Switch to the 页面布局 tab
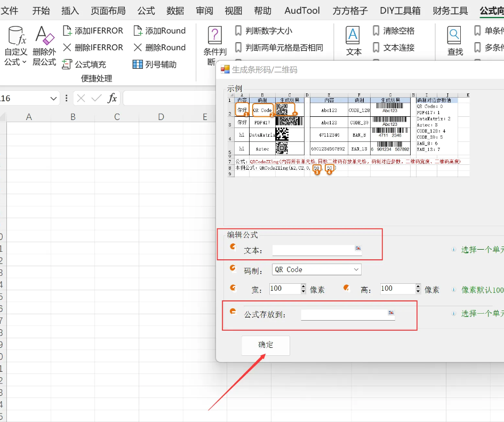The height and width of the screenshot is (422, 504). coord(108,11)
